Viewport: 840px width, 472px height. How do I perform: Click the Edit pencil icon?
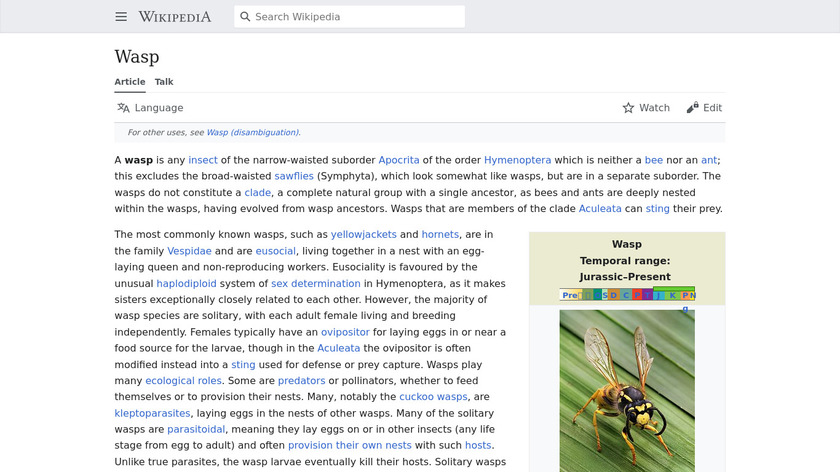[692, 108]
